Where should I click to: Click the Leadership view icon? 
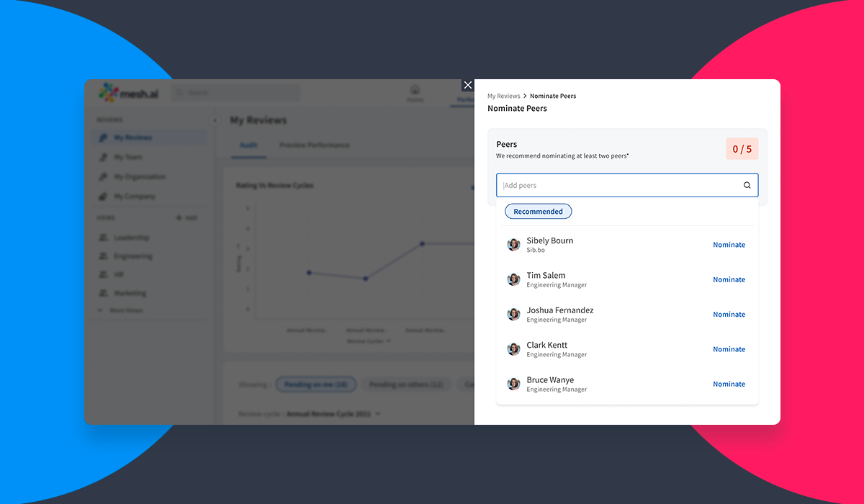(103, 238)
